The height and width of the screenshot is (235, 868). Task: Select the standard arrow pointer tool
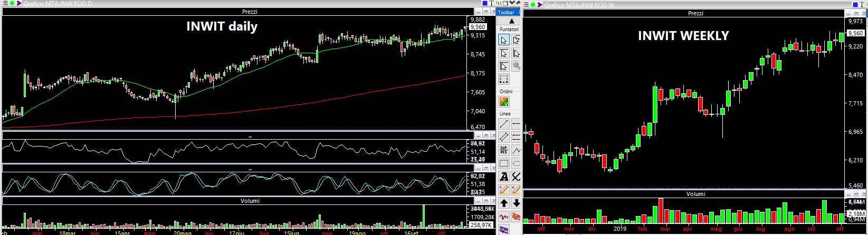pyautogui.click(x=504, y=40)
